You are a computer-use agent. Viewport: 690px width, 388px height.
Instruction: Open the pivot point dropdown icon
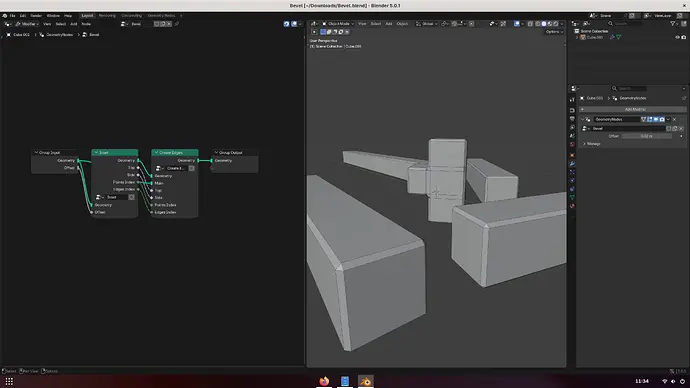445,24
